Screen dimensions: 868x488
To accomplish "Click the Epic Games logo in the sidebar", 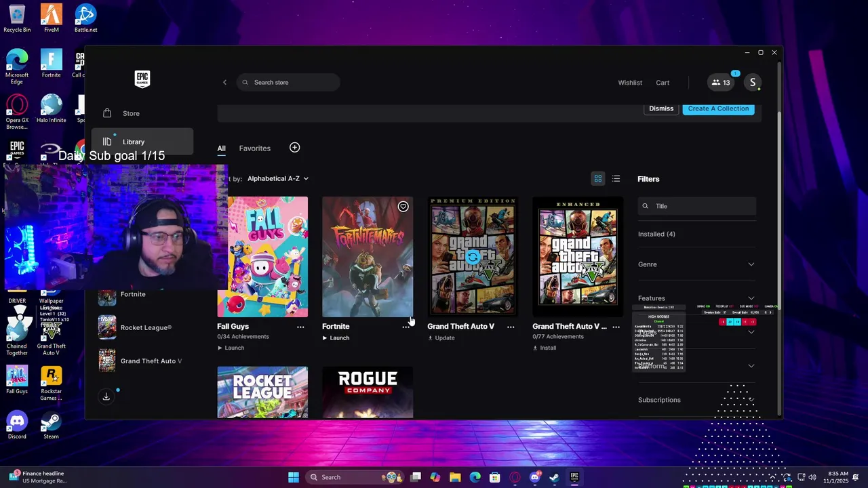I will (142, 79).
